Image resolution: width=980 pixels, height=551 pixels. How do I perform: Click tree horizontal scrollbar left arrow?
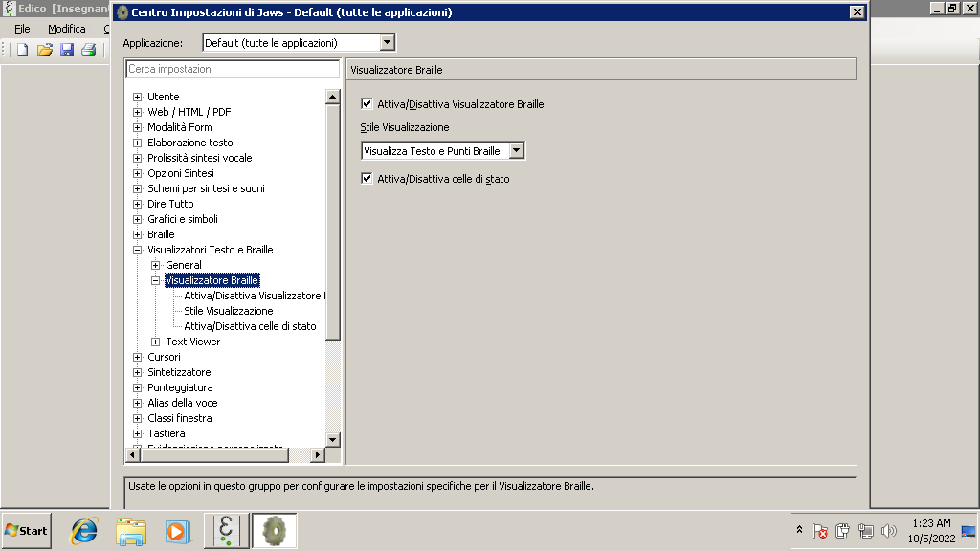click(132, 454)
